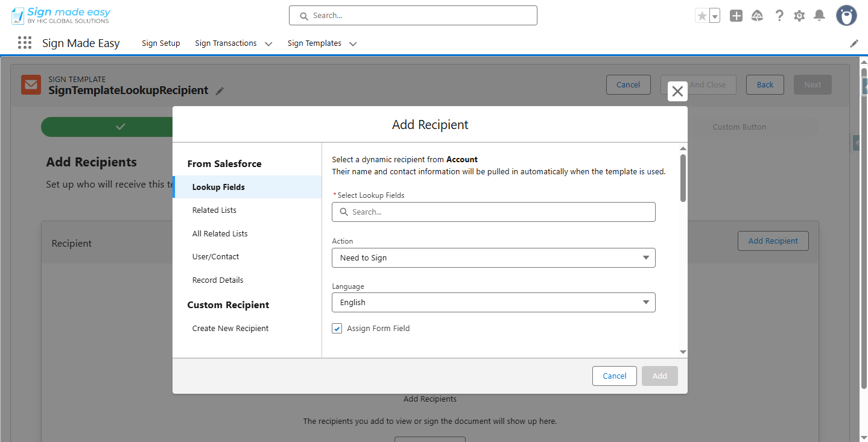868x442 pixels.
Task: Open the Sign Setup tab
Action: click(161, 43)
